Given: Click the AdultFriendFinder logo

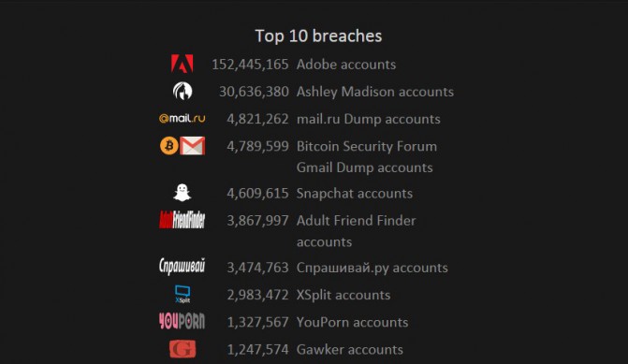Looking at the screenshot, I should [x=183, y=220].
